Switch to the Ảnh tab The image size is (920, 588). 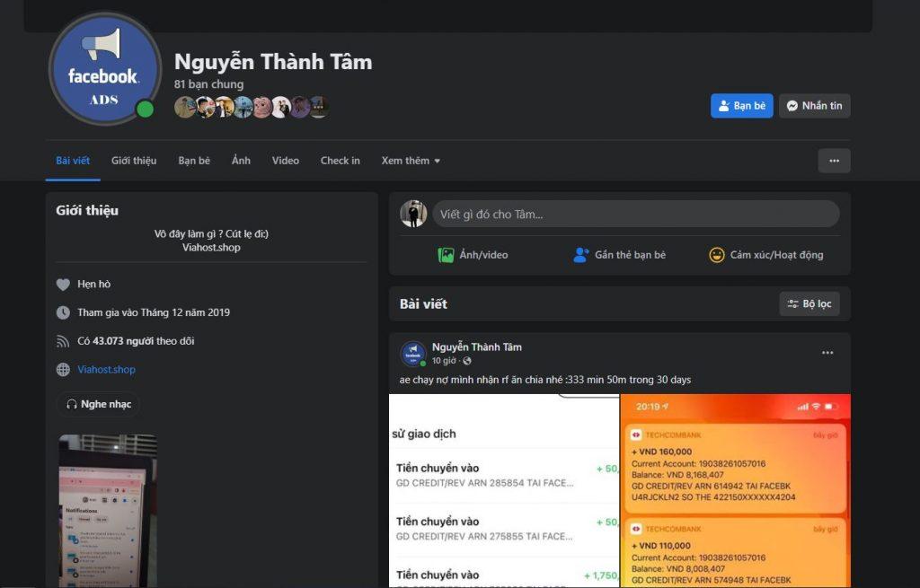pos(241,161)
